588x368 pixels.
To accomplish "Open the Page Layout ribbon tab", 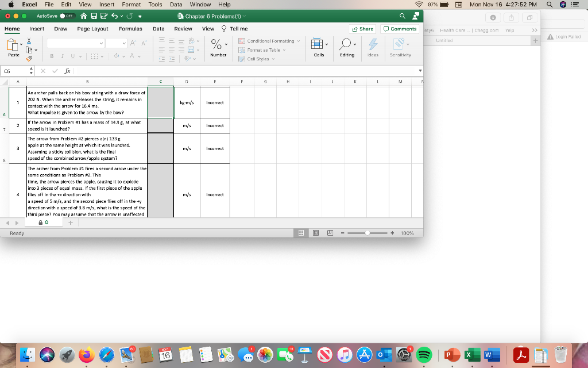I will [x=92, y=29].
